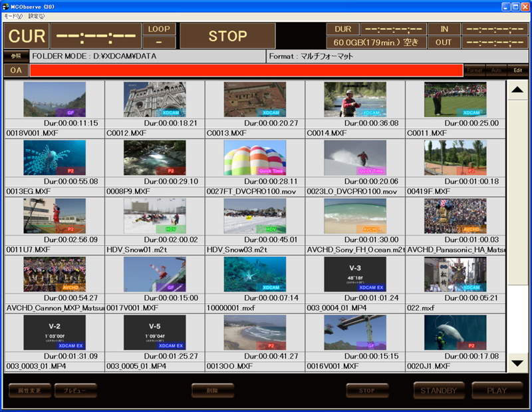The image size is (532, 412).
Task: Click the Edit mode button
Action: point(517,70)
